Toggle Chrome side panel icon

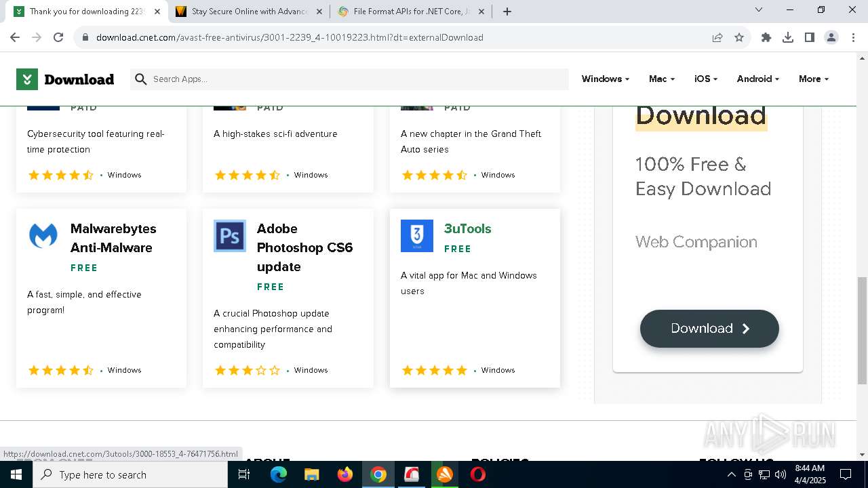click(x=810, y=37)
